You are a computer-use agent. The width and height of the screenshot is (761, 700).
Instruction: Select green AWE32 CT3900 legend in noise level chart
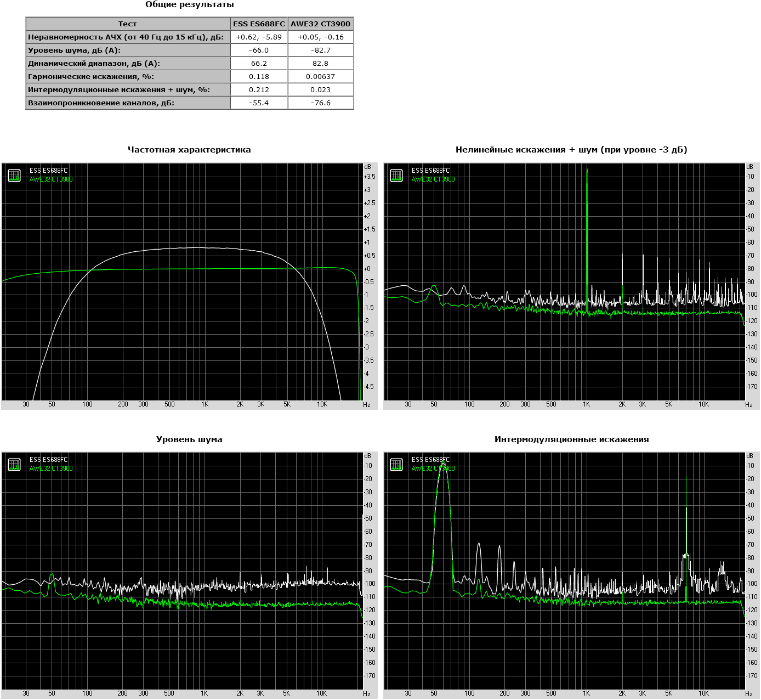[50, 468]
